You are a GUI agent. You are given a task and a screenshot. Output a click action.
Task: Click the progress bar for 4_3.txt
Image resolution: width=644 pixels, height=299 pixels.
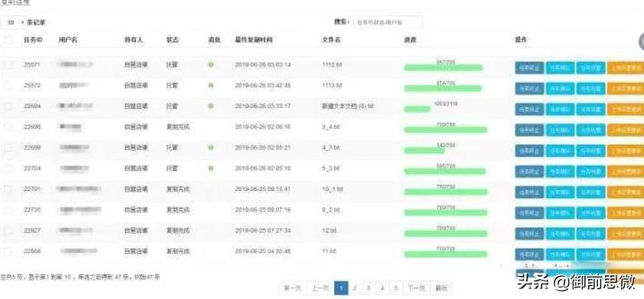[x=424, y=151]
